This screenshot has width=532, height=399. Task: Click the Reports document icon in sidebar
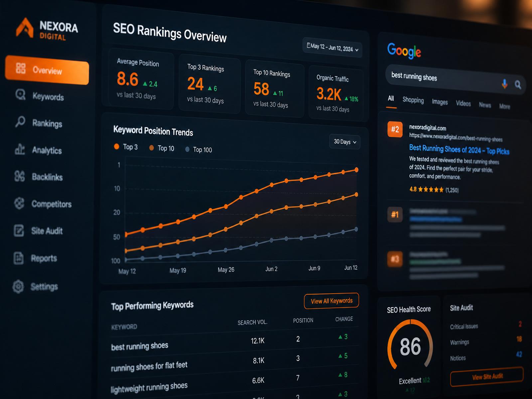(19, 258)
